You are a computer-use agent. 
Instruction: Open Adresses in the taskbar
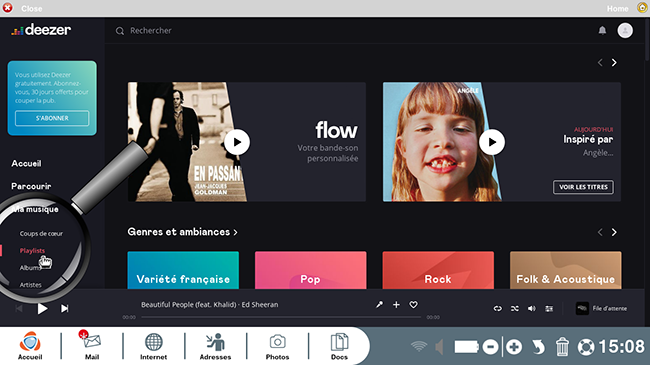(x=215, y=346)
